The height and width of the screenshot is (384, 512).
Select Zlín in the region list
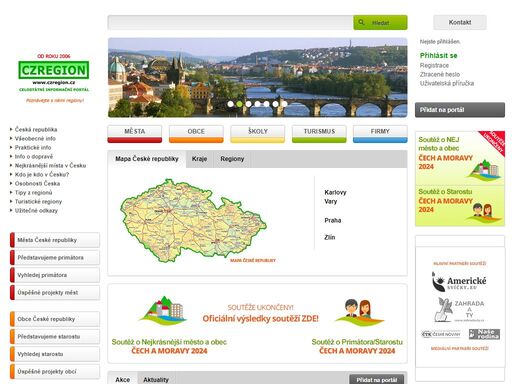(330, 237)
